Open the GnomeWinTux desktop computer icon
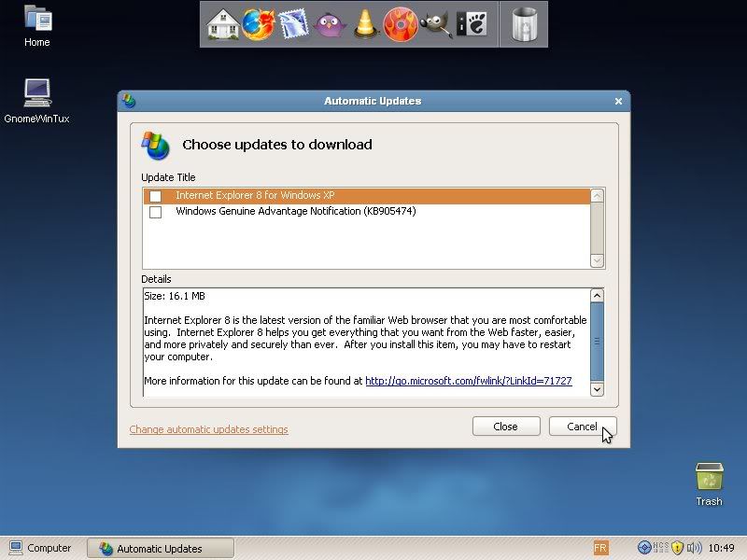Viewport: 747px width, 560px height. (x=37, y=101)
